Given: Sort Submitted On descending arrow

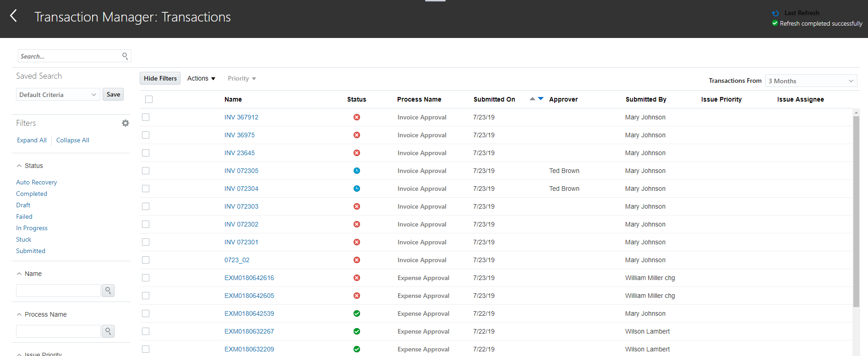Looking at the screenshot, I should [541, 99].
